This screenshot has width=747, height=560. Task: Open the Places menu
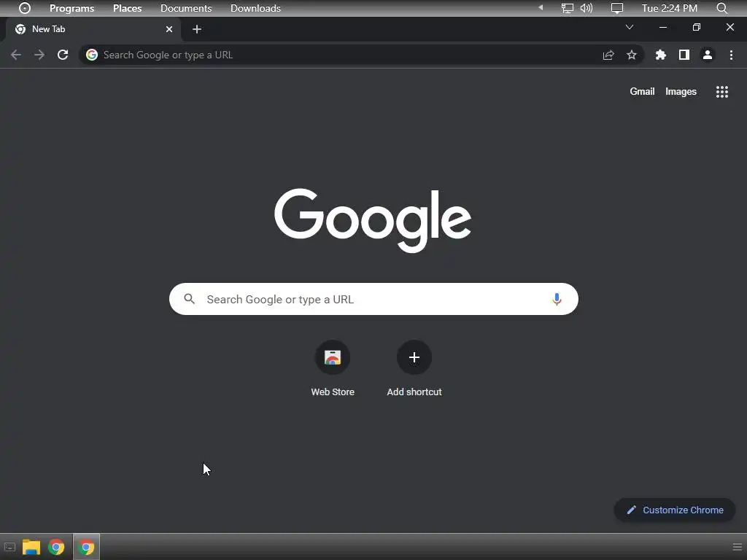coord(127,8)
